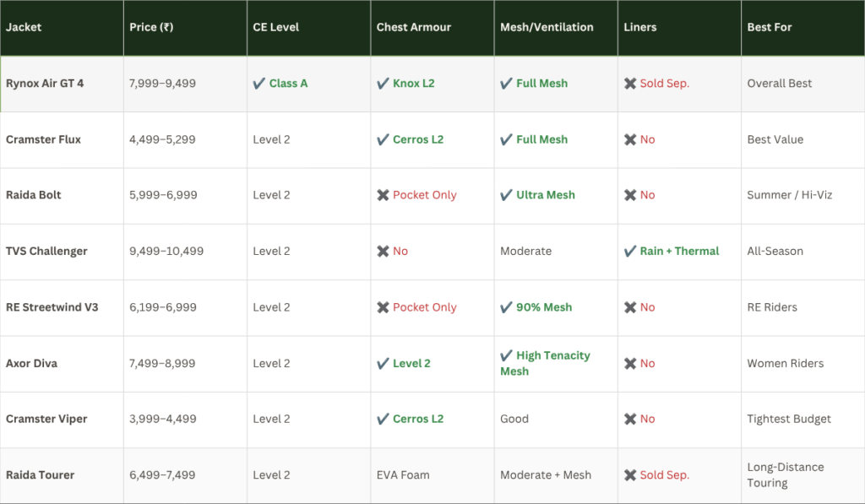This screenshot has height=504, width=865.
Task: Click the price '5,999–6,999'
Action: point(163,195)
